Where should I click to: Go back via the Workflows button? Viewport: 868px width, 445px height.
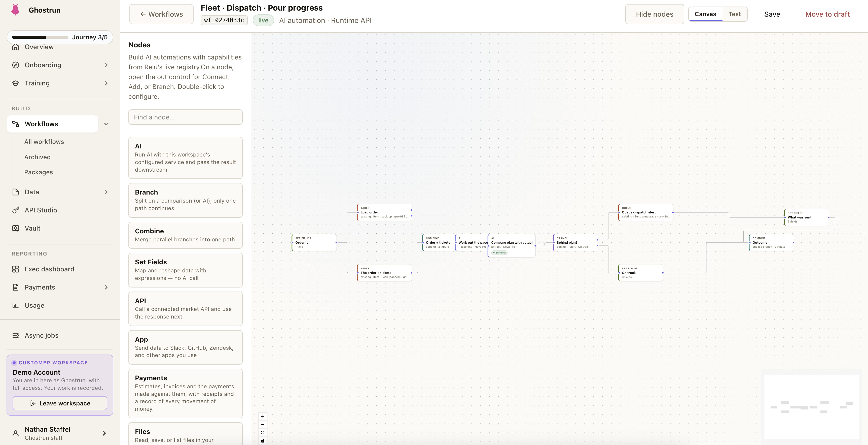click(x=161, y=14)
